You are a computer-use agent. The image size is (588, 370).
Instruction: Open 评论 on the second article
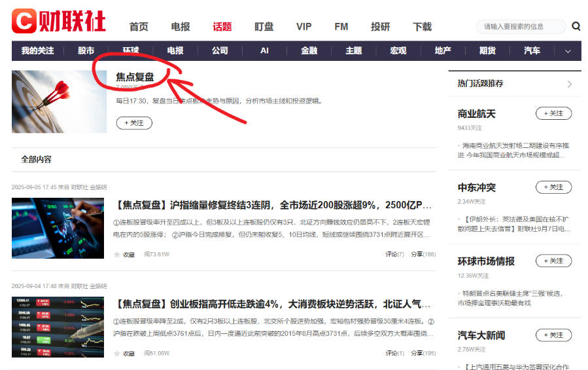pyautogui.click(x=394, y=353)
